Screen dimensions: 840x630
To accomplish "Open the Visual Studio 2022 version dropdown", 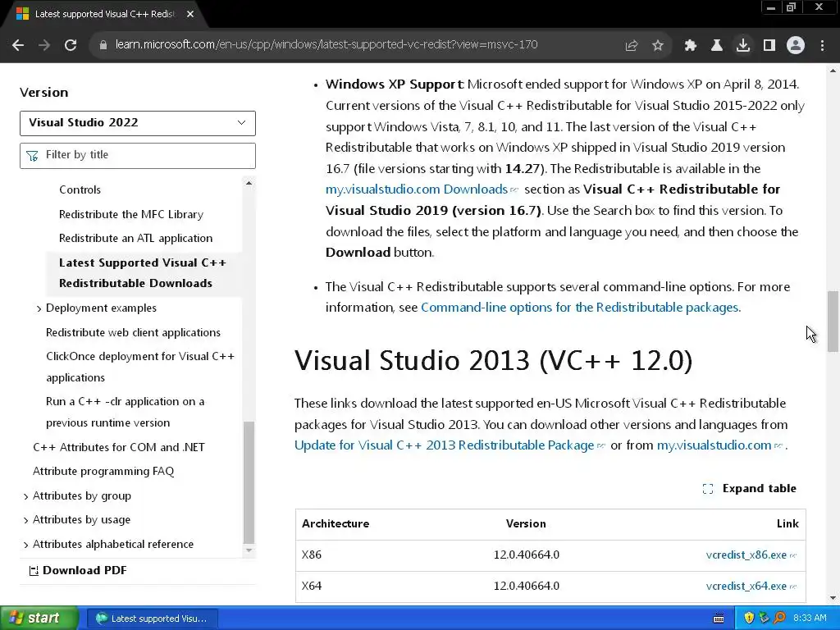I will pos(138,123).
